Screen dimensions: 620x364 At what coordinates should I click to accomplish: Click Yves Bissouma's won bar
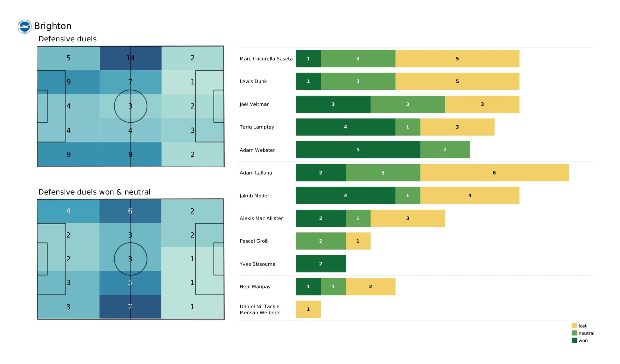pos(321,264)
